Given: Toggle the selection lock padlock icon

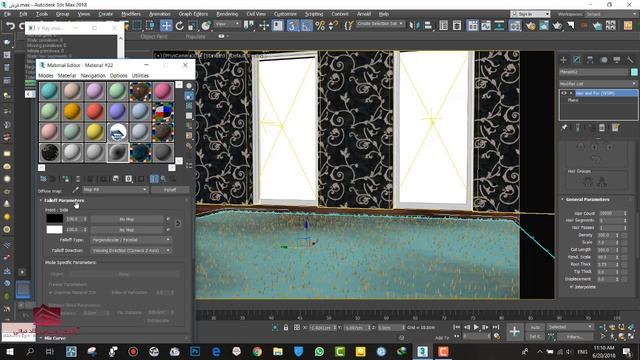Looking at the screenshot, I should pyautogui.click(x=286, y=327).
